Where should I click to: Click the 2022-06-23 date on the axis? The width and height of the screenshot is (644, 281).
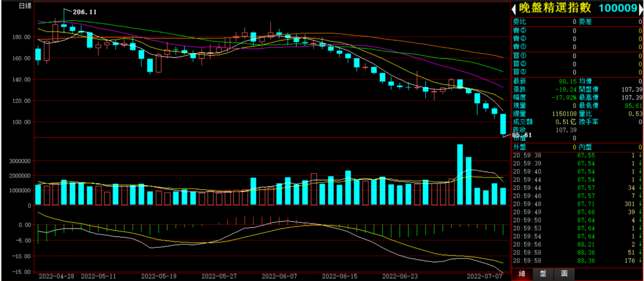[x=401, y=277]
